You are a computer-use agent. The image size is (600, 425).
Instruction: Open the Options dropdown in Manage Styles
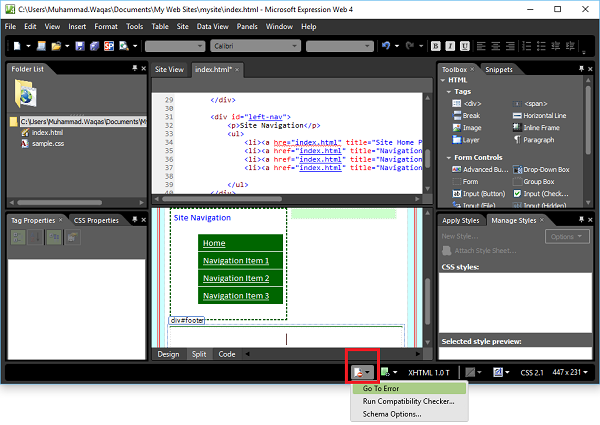point(567,236)
